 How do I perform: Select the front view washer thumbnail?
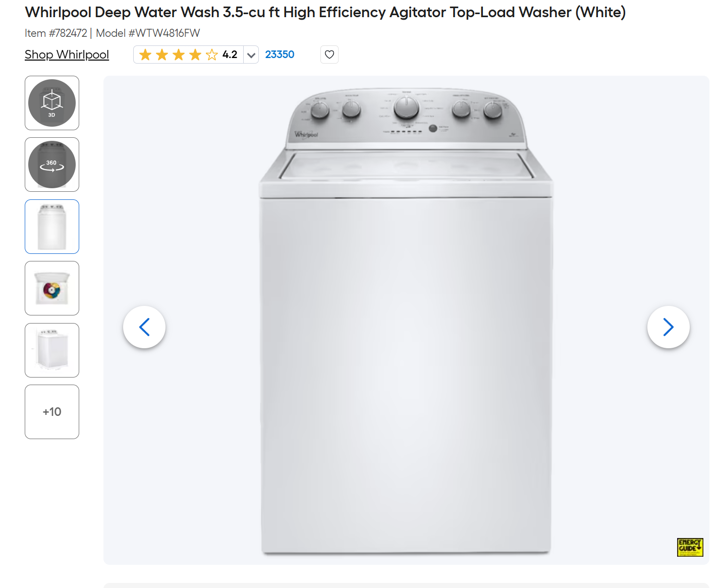(52, 227)
